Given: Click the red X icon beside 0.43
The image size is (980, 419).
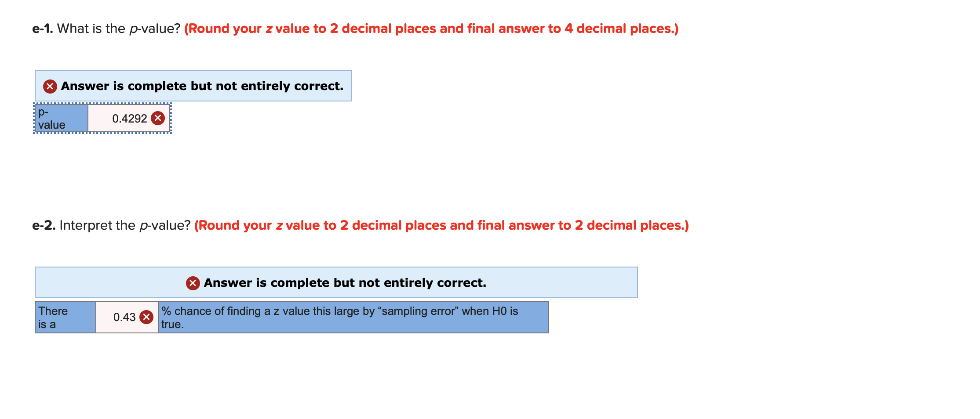Looking at the screenshot, I should point(147,317).
